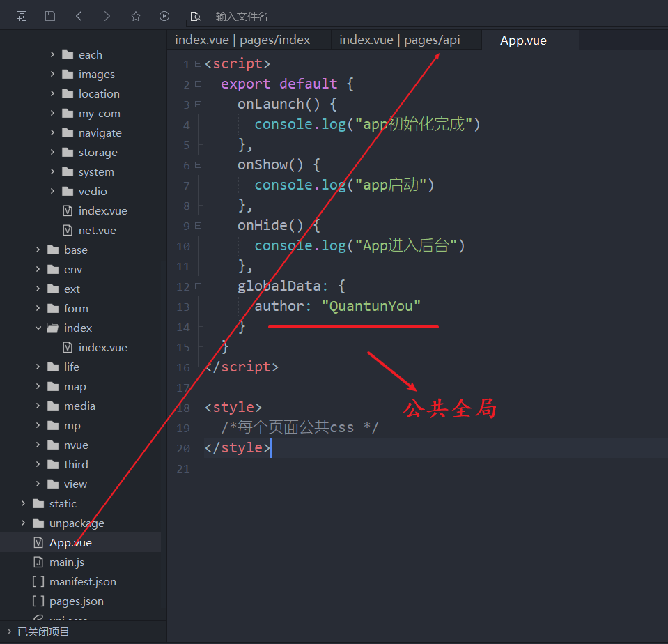Select the ext folder

tap(72, 289)
